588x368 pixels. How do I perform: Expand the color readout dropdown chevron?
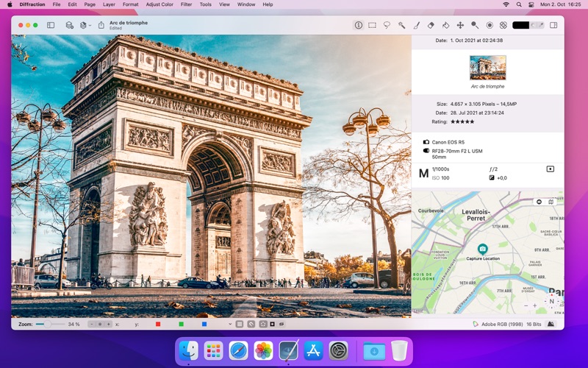pyautogui.click(x=230, y=324)
